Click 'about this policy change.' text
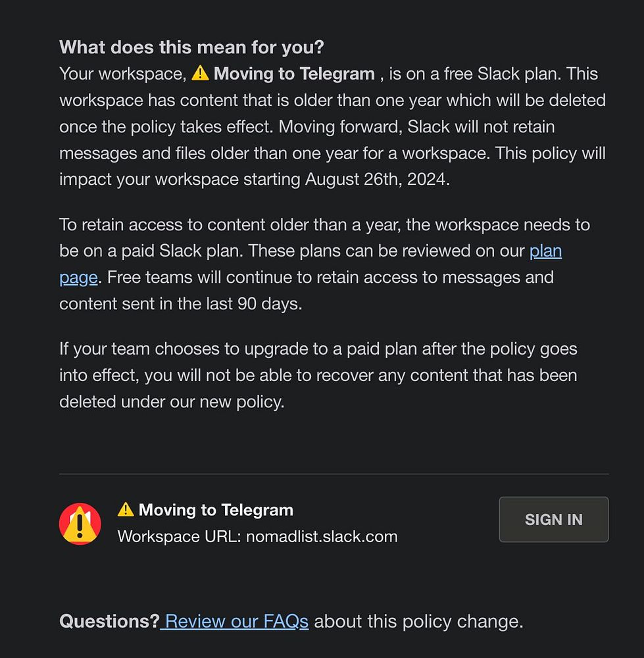The width and height of the screenshot is (644, 658). click(x=419, y=621)
